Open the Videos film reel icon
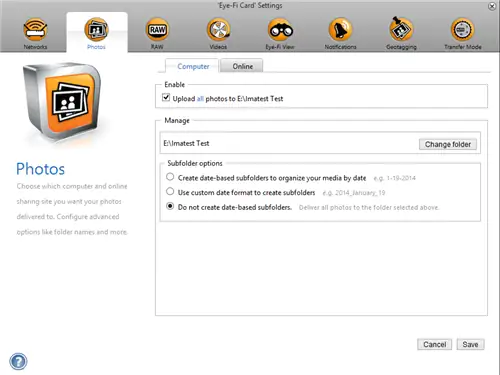This screenshot has width=500, height=375. click(x=218, y=30)
